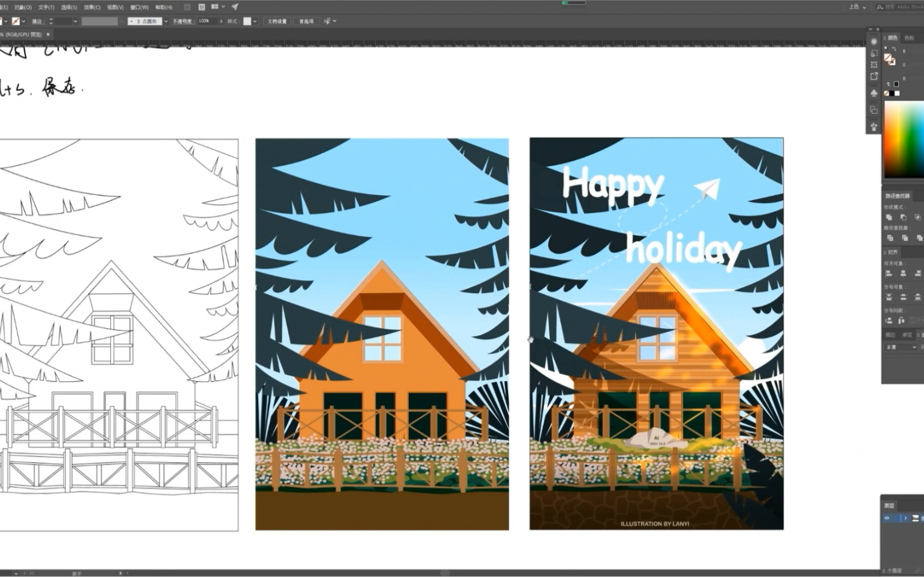Switch to the 描边 panel tab
The width and height of the screenshot is (924, 577).
click(x=890, y=335)
